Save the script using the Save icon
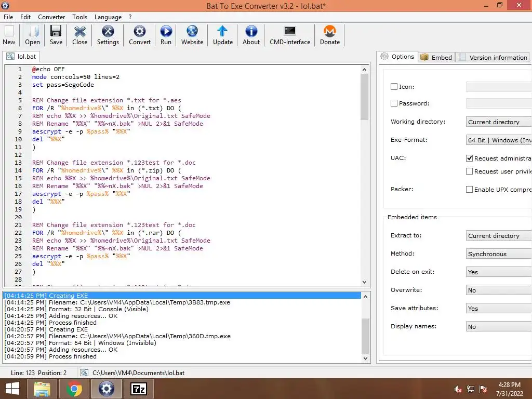The width and height of the screenshot is (532, 399). [56, 35]
